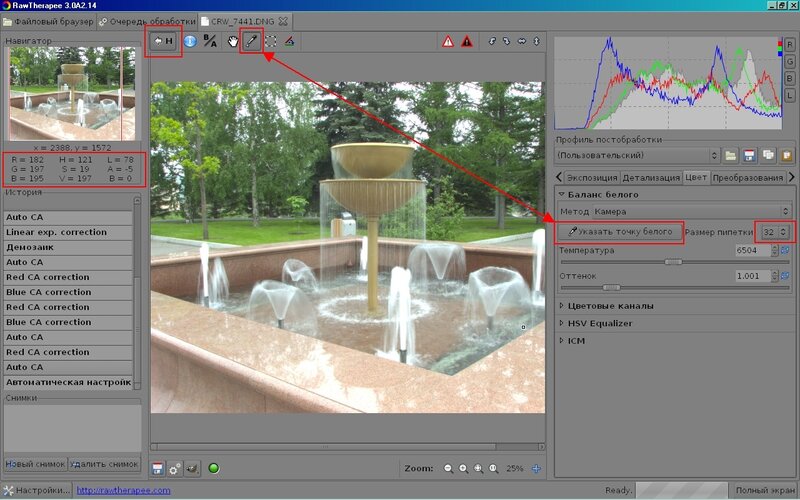Save current image floppy icon
The image size is (800, 500).
[158, 468]
